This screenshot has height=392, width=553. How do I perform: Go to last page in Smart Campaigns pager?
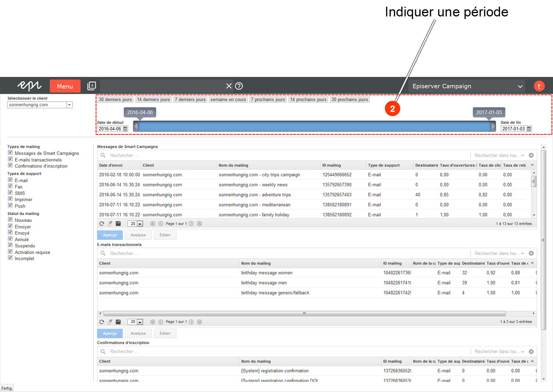click(200, 224)
